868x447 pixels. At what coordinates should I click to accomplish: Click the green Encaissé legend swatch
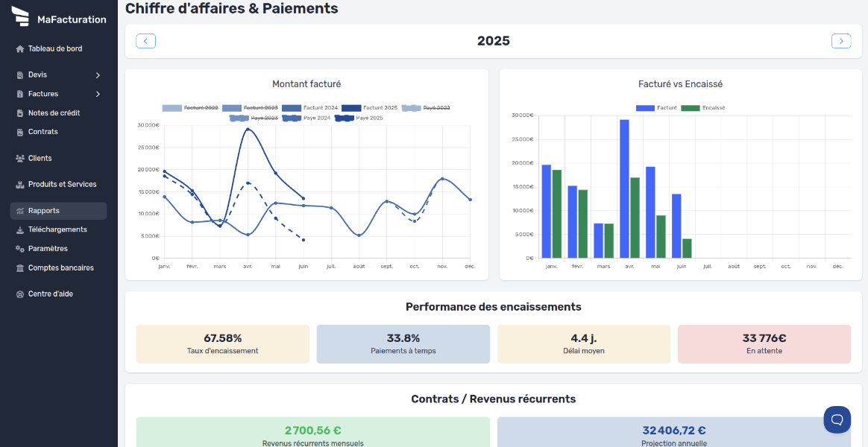[x=690, y=108]
